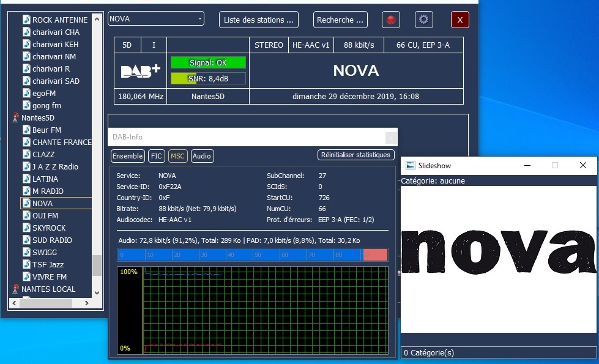
Task: Click 'Catégorie: aucune' label in Slideshow
Action: (433, 181)
